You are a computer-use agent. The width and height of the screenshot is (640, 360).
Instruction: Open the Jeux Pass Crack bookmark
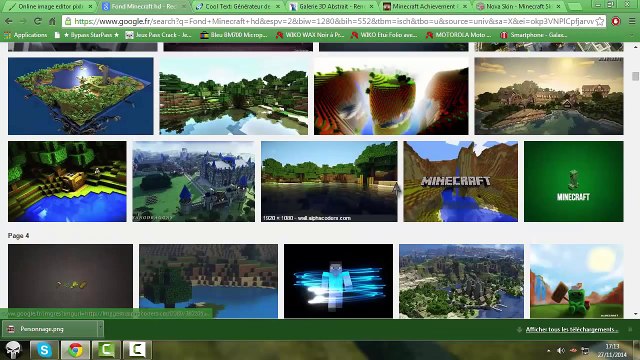coord(158,35)
